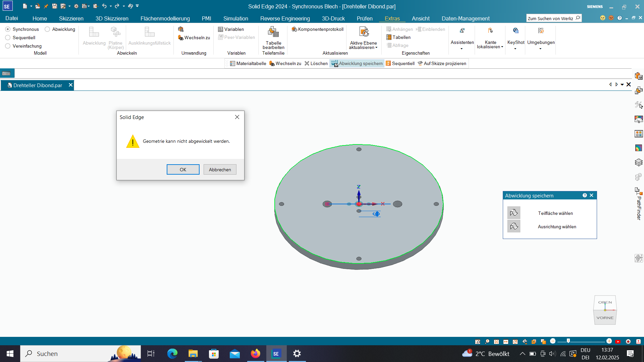Click the Fit view icon in status bar
The width and height of the screenshot is (644, 362).
coord(496,342)
